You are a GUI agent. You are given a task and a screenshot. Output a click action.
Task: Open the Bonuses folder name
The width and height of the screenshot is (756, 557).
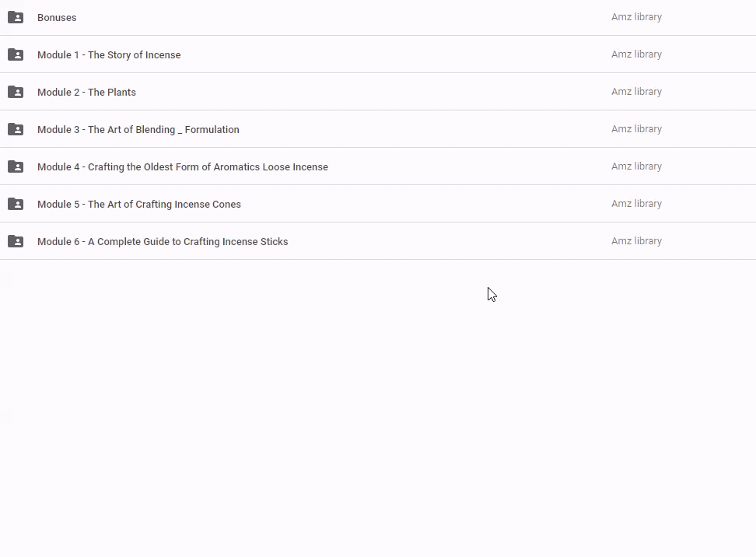point(57,17)
